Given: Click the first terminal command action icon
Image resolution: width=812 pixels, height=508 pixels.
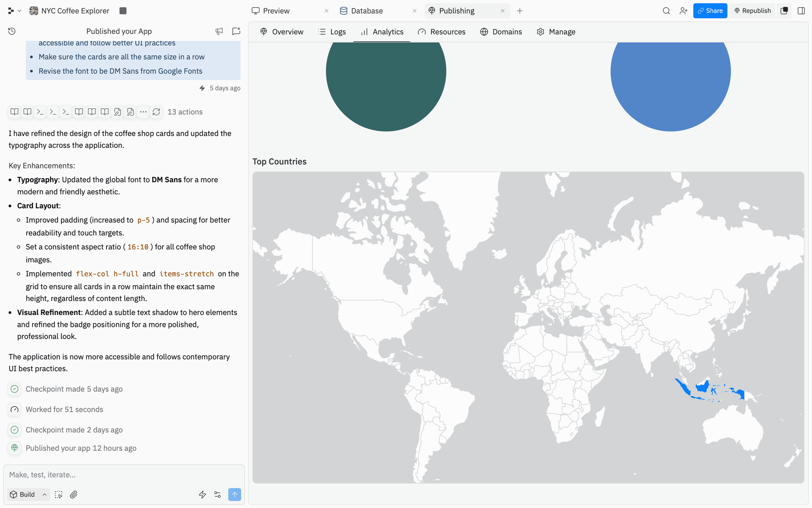Looking at the screenshot, I should 40,112.
